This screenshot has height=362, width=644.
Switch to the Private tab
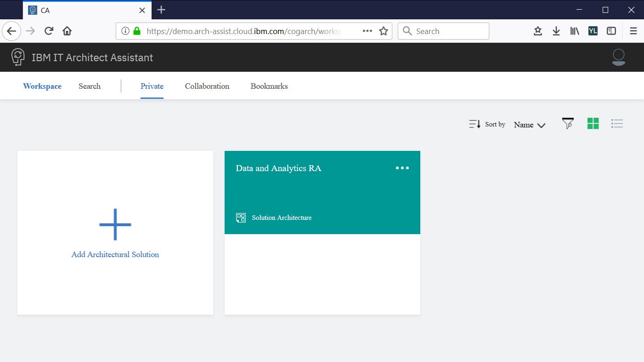coord(152,86)
